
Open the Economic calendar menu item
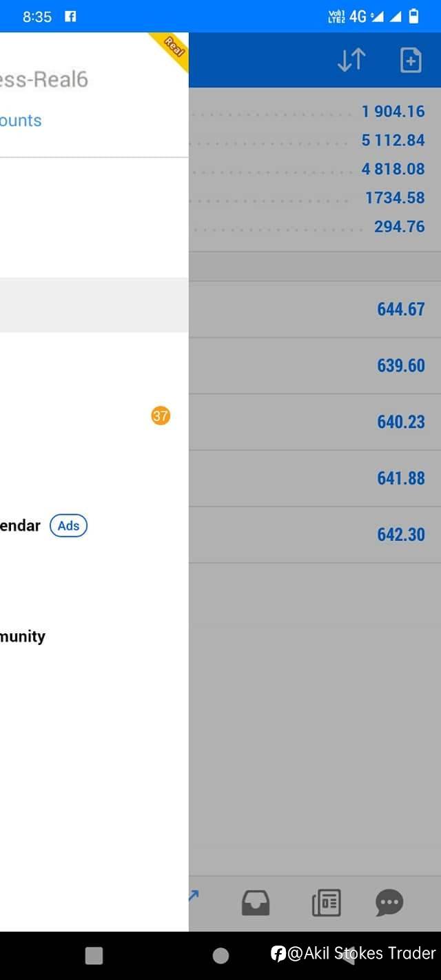[21, 526]
